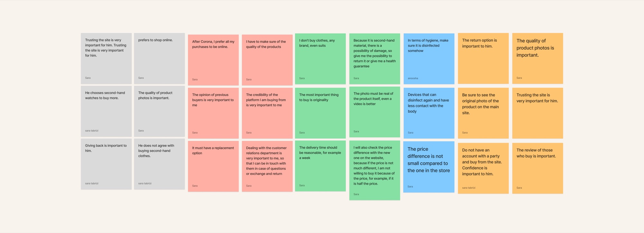Viewport: 644px width, 233px height.
Task: Select the "most important thing is originality" note
Action: (x=320, y=113)
